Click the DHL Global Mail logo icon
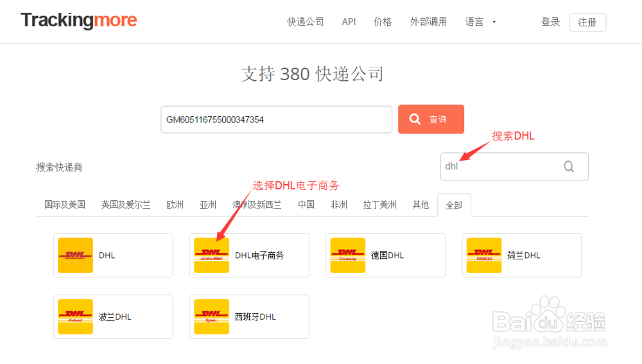This screenshot has width=642, height=364. [x=211, y=255]
